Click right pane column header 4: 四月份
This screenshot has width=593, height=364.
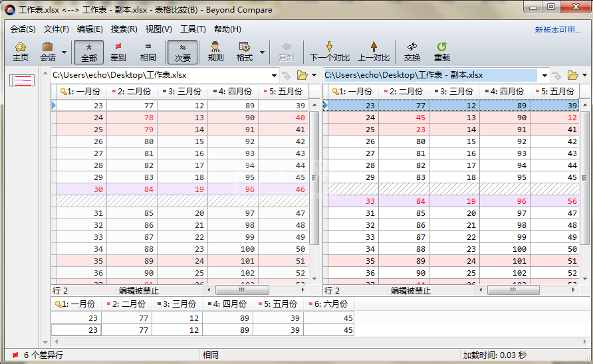click(505, 92)
